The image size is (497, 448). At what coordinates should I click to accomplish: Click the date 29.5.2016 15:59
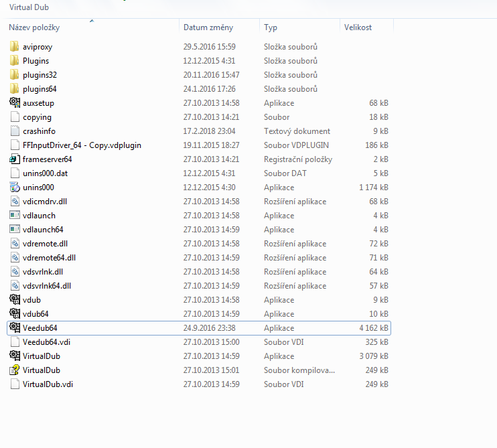click(x=209, y=47)
